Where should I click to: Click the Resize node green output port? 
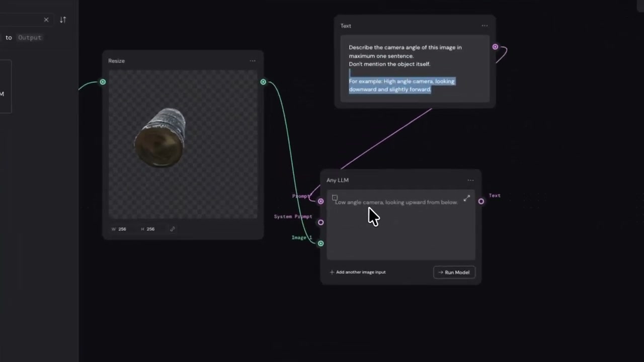(x=263, y=82)
